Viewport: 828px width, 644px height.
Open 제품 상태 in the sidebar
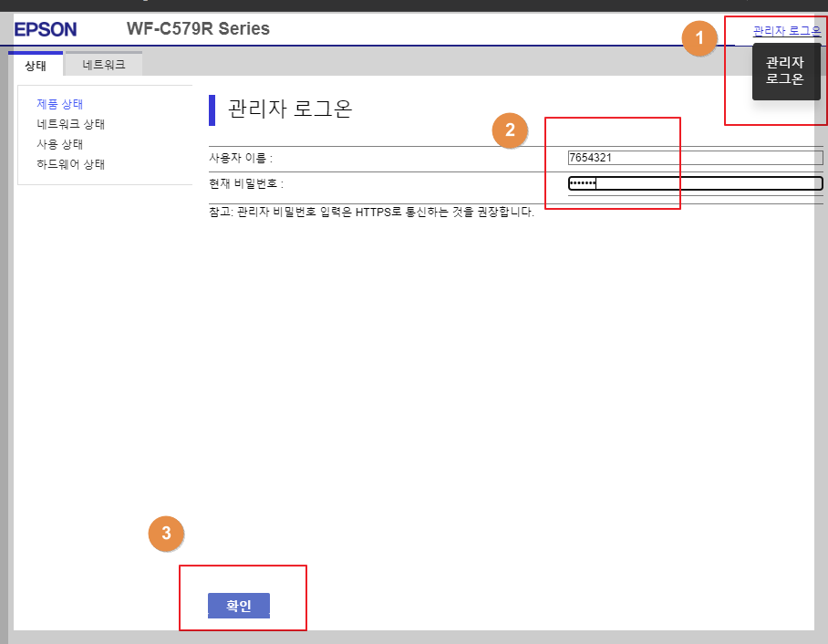tap(59, 104)
